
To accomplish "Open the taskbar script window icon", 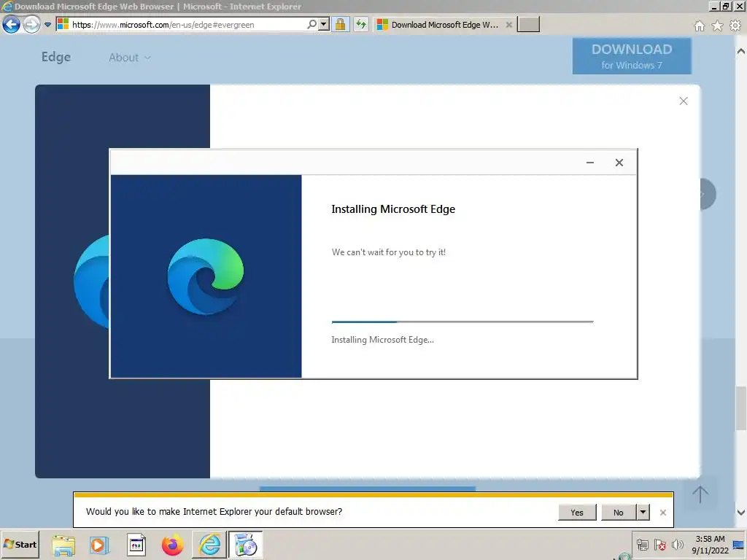I will click(x=136, y=545).
